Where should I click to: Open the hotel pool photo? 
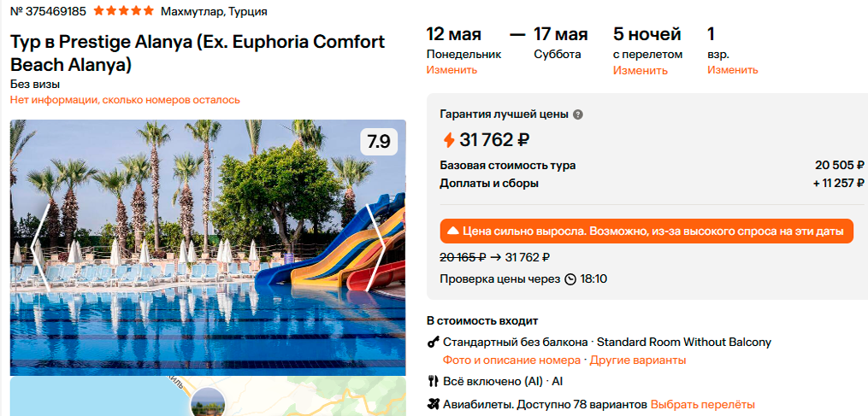click(x=208, y=247)
